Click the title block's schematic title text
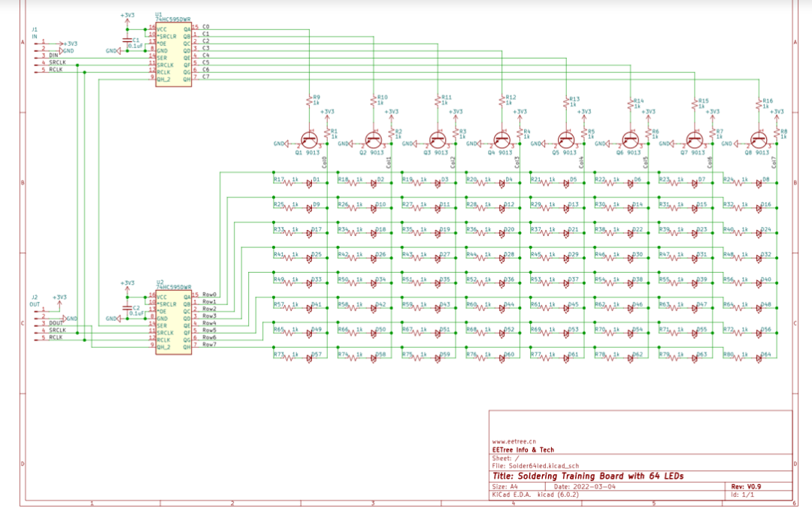Screen dimensions: 812x508 (x=588, y=476)
